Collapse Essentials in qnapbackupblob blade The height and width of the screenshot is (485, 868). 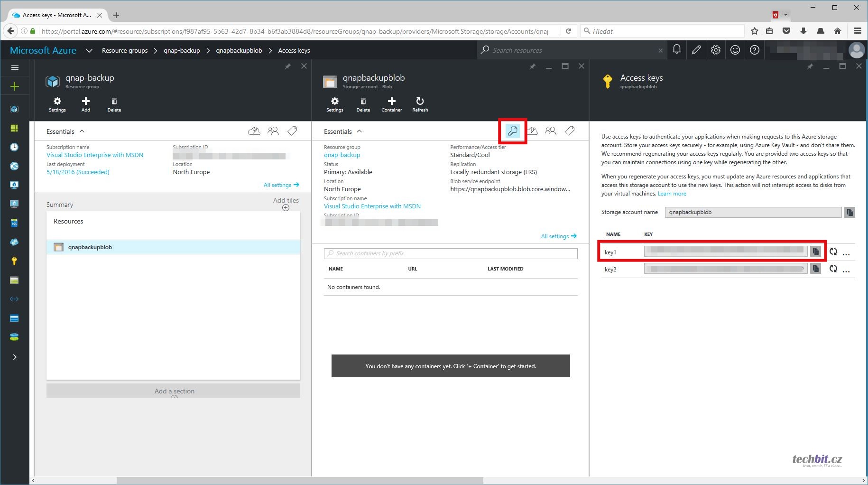coord(359,131)
